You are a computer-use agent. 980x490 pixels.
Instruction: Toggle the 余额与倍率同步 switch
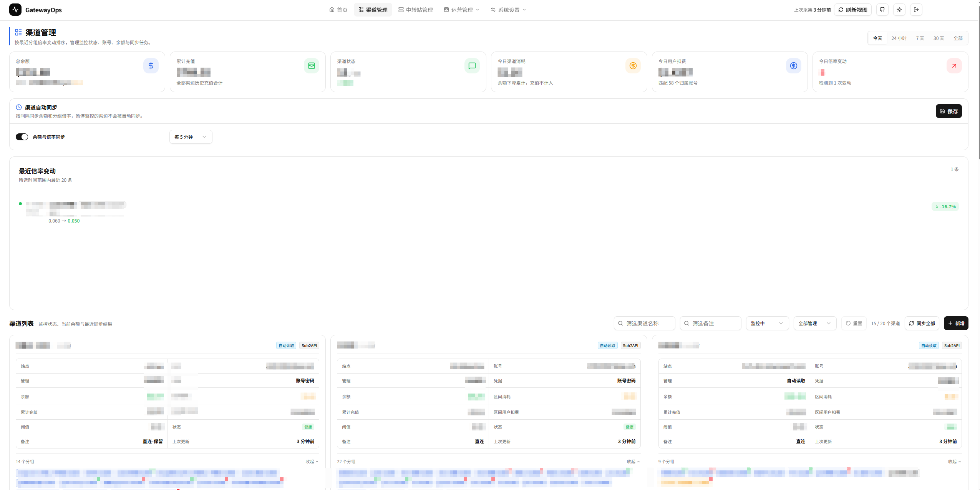[x=22, y=137]
